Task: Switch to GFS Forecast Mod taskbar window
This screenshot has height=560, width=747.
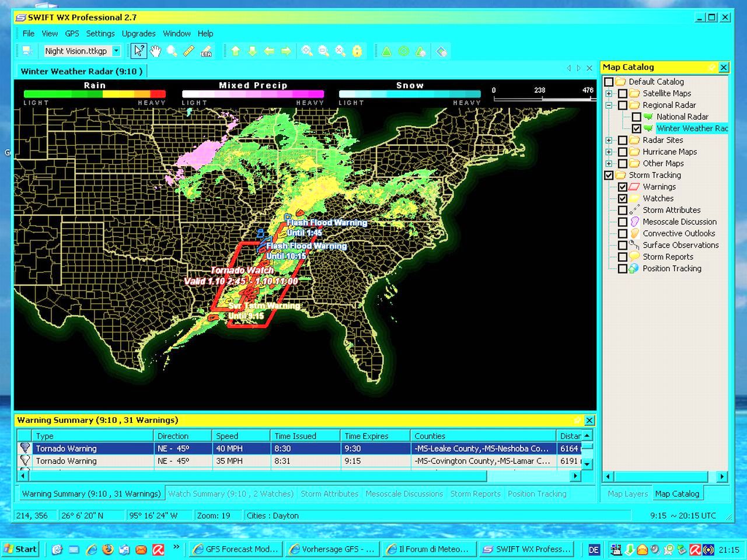Action: coord(237,549)
